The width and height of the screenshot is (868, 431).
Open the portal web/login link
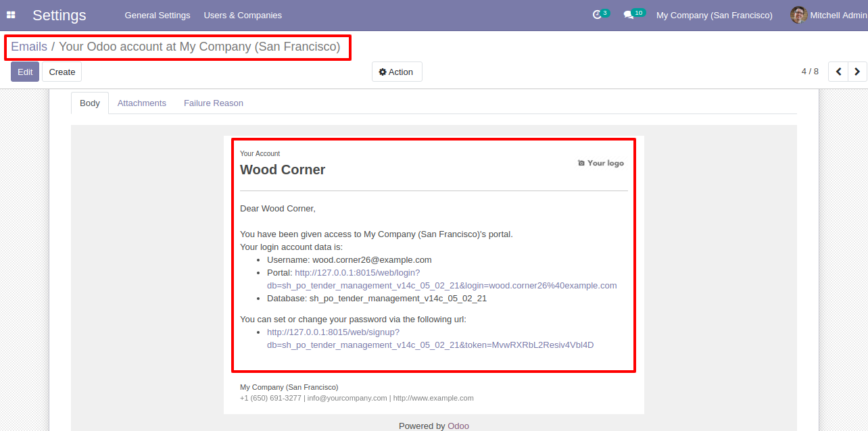pos(442,279)
